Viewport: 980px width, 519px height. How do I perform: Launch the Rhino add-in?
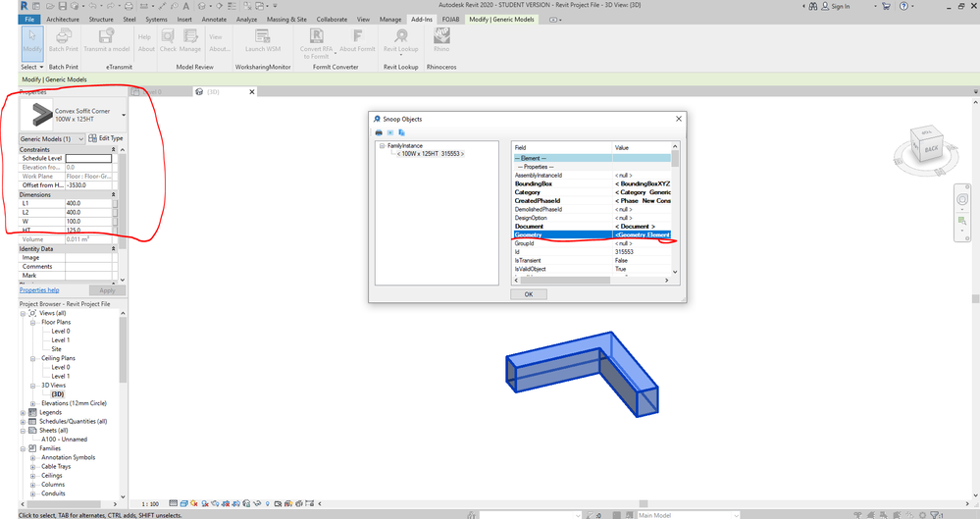(441, 40)
